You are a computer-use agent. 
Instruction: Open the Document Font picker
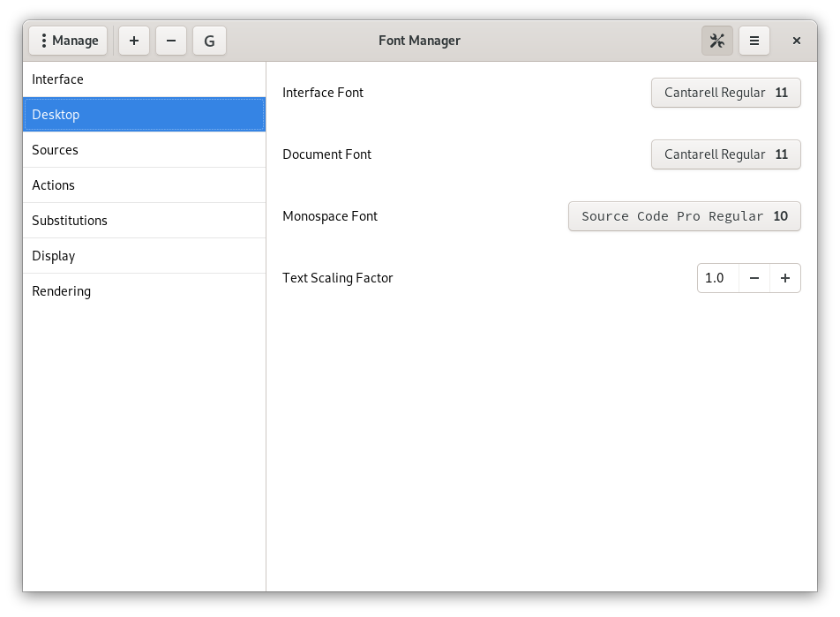[725, 154]
